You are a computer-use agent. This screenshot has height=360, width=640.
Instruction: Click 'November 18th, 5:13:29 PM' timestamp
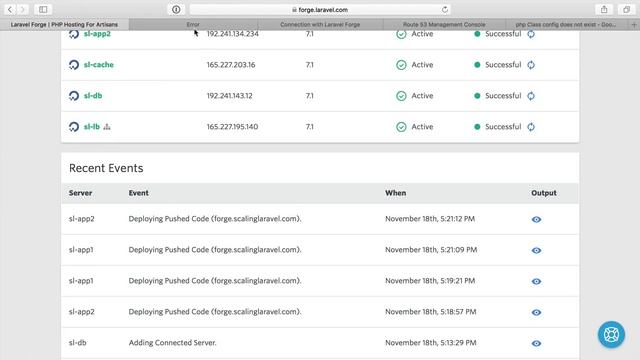click(431, 342)
